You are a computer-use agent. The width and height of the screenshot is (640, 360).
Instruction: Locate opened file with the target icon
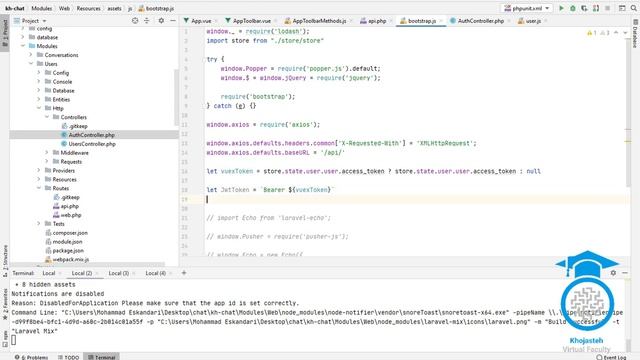click(x=135, y=20)
